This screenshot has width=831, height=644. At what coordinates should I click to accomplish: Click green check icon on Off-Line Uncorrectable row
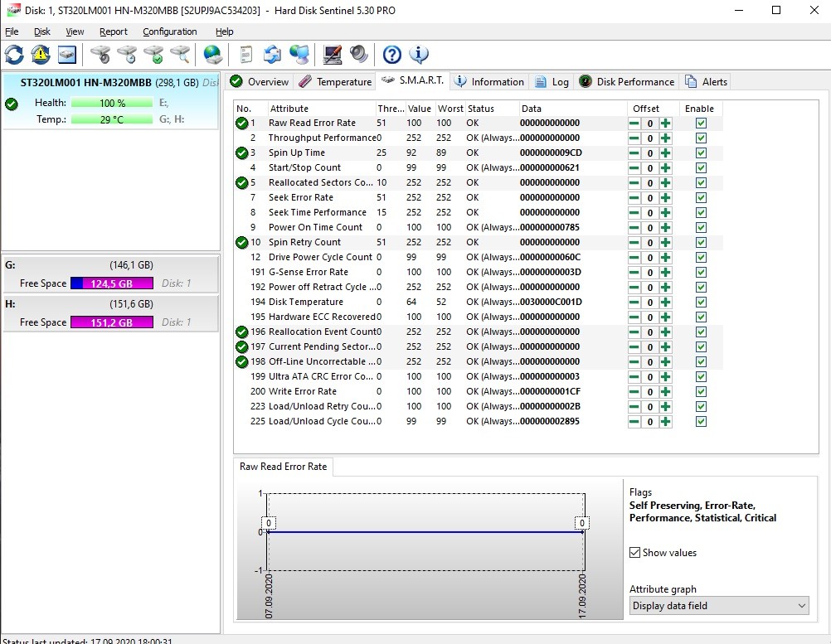point(241,361)
